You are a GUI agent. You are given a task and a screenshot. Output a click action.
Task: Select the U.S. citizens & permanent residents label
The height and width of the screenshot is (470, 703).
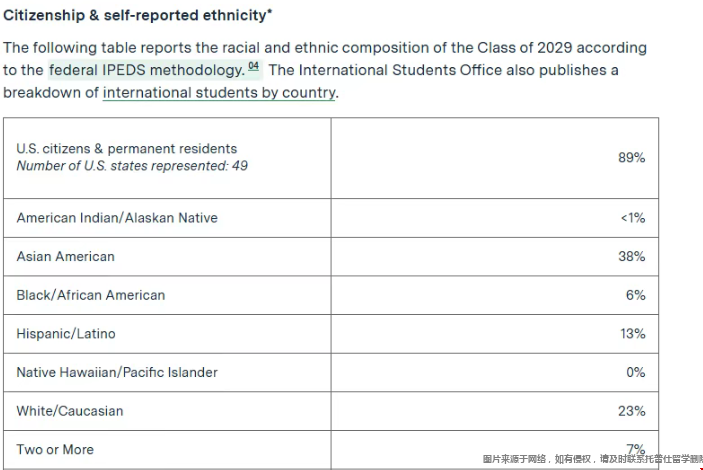(126, 149)
